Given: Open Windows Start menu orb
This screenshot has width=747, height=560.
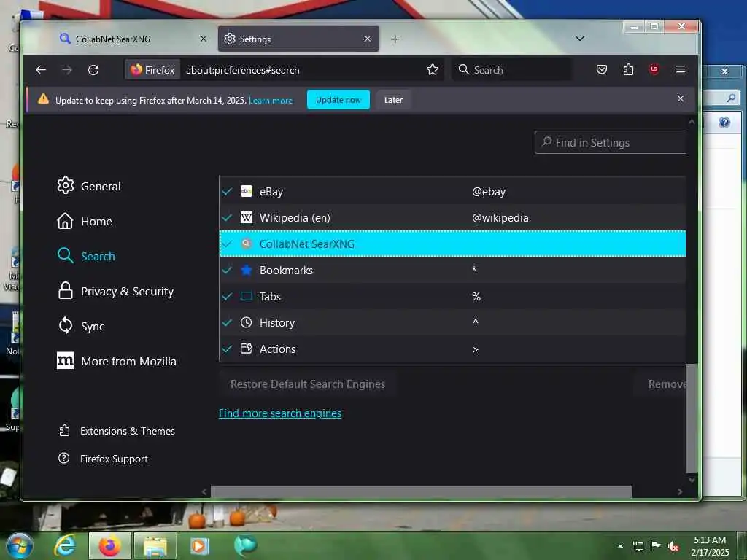Looking at the screenshot, I should 20,545.
